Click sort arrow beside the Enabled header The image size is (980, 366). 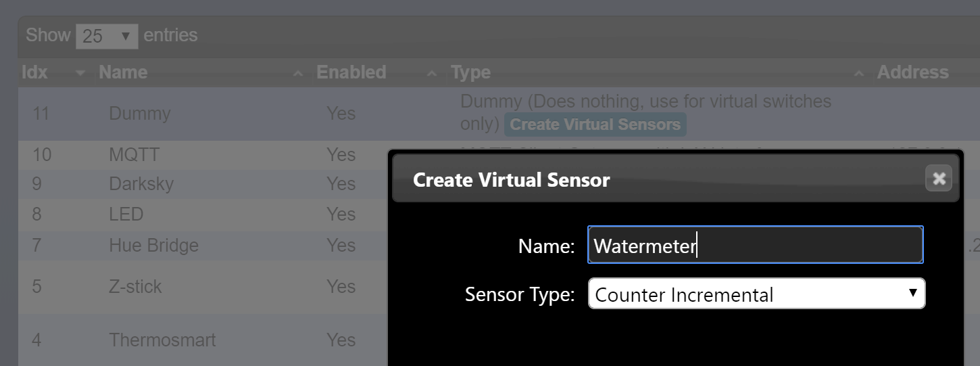(x=432, y=73)
